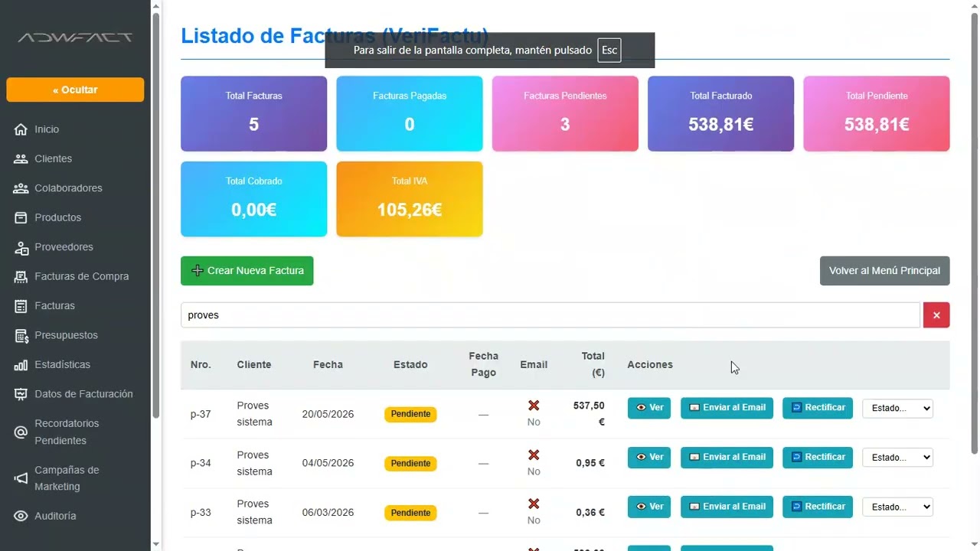Click the Total Facturas card
Screen dimensions: 980x551
[253, 114]
